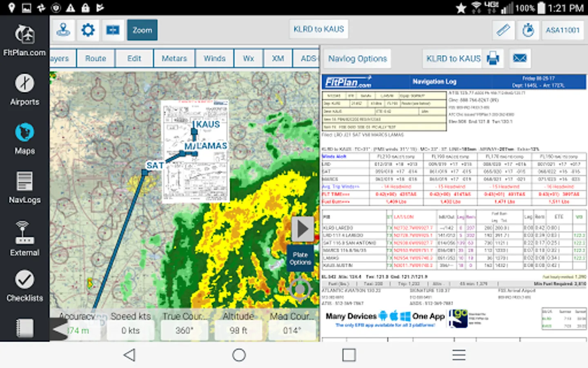Tap the map pin location icon in toolbar

(63, 30)
